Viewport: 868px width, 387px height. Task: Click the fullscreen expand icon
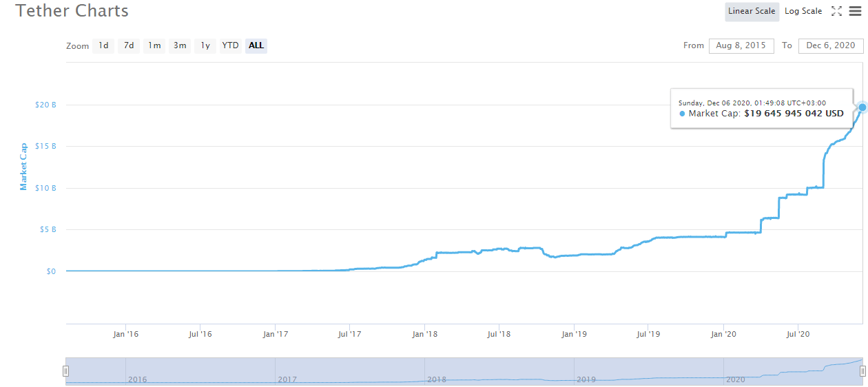[836, 11]
